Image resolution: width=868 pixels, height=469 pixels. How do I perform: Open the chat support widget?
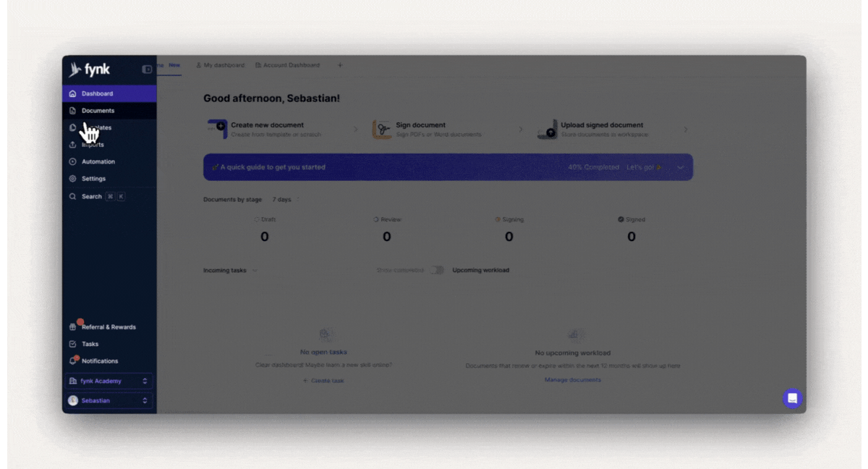click(792, 398)
